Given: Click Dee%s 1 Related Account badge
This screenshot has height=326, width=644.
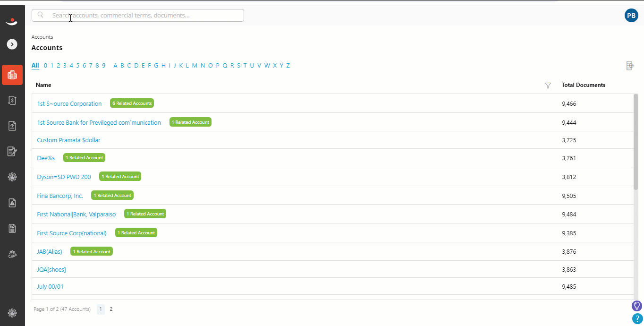Looking at the screenshot, I should (85, 157).
